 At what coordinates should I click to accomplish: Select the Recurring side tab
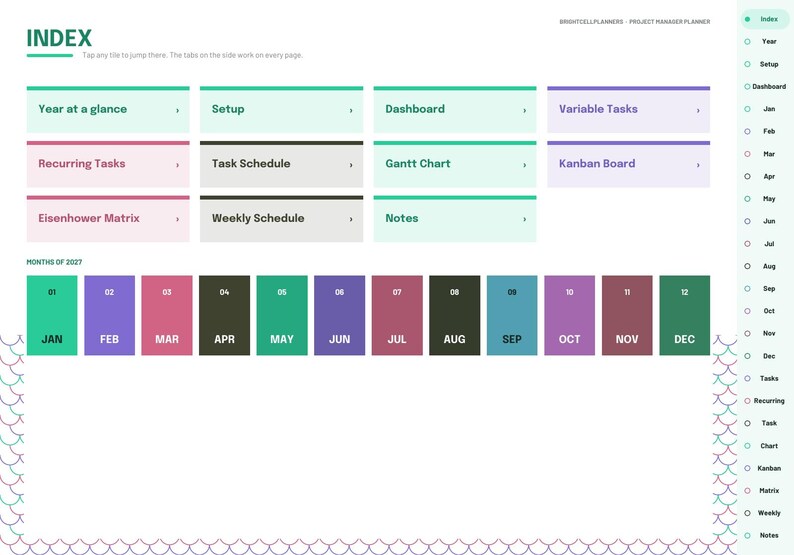click(x=765, y=401)
